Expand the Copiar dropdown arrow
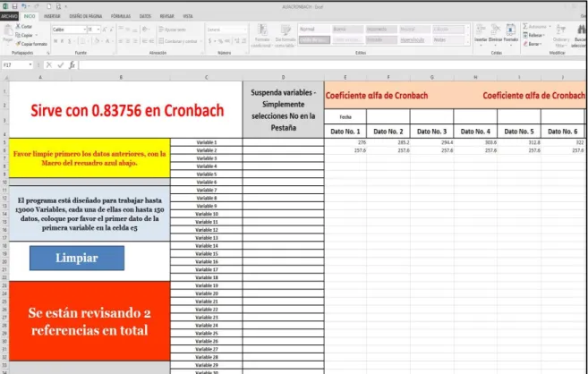 pos(37,35)
